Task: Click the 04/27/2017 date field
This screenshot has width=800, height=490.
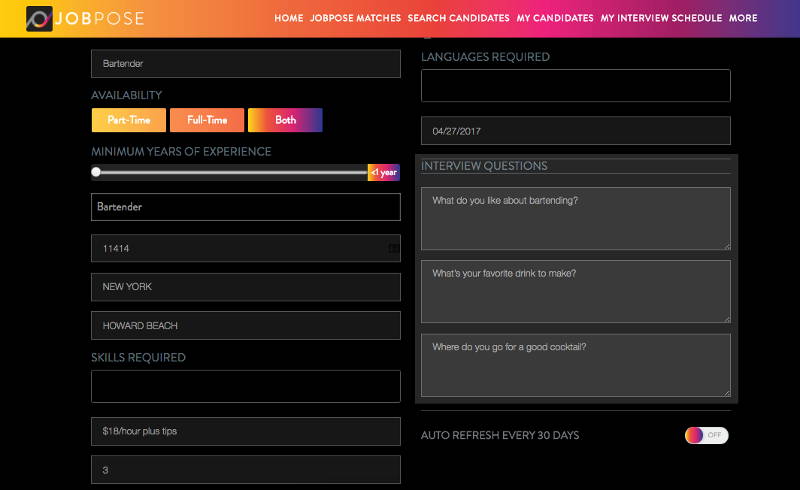Action: [x=576, y=131]
